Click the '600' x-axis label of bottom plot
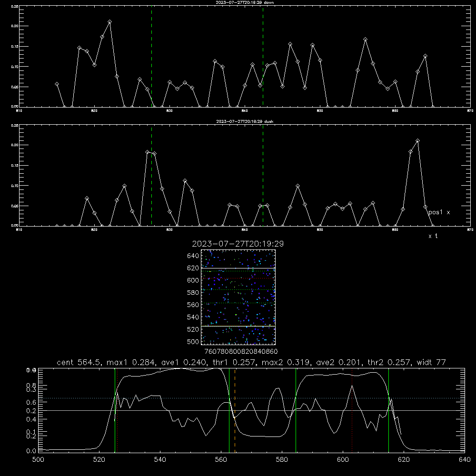476x476 pixels. 343,460
